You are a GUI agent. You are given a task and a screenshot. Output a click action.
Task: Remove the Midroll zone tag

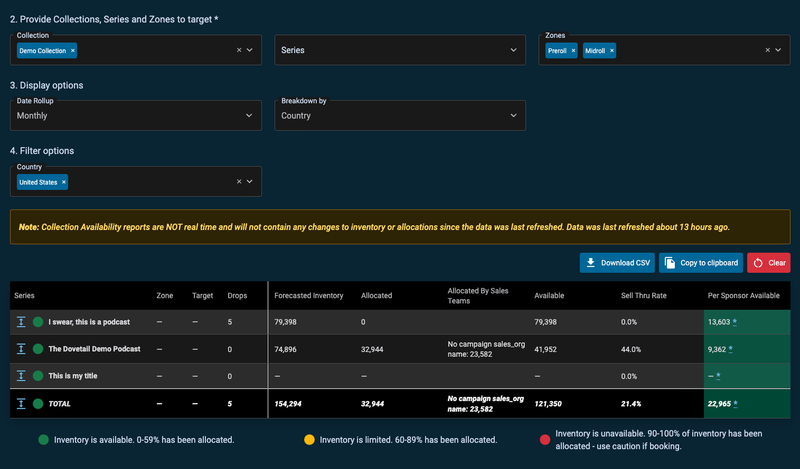coord(612,51)
